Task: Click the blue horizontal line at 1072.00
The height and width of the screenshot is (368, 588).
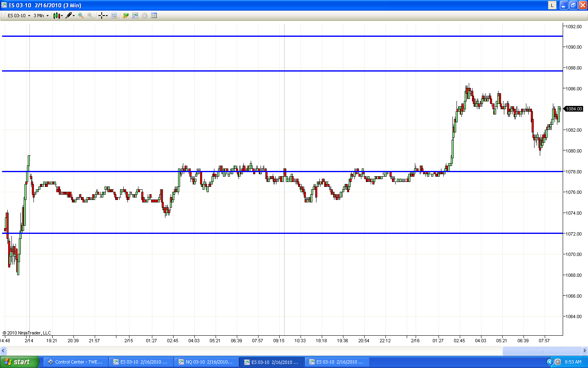Action: tap(282, 233)
